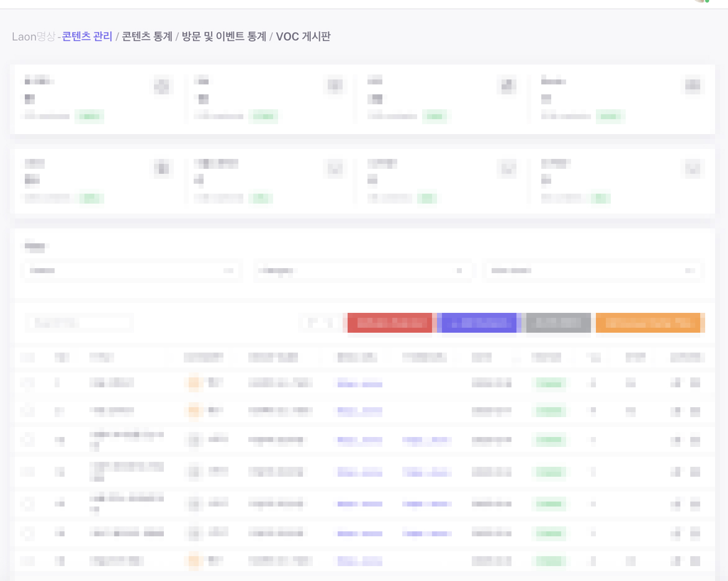Click the icon in the fourth top-row statistics card
The height and width of the screenshot is (581, 728).
693,86
